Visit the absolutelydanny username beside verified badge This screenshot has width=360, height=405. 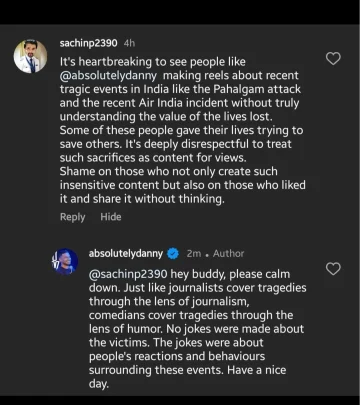[126, 254]
